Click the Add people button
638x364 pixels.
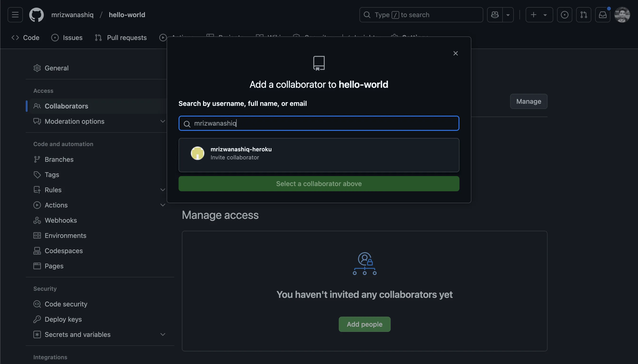click(364, 324)
